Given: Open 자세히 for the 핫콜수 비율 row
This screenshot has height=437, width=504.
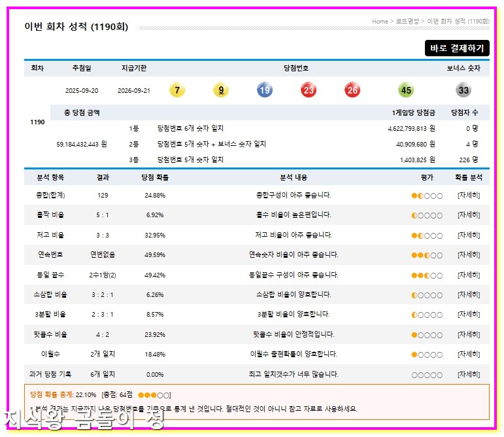Looking at the screenshot, I should 469,334.
